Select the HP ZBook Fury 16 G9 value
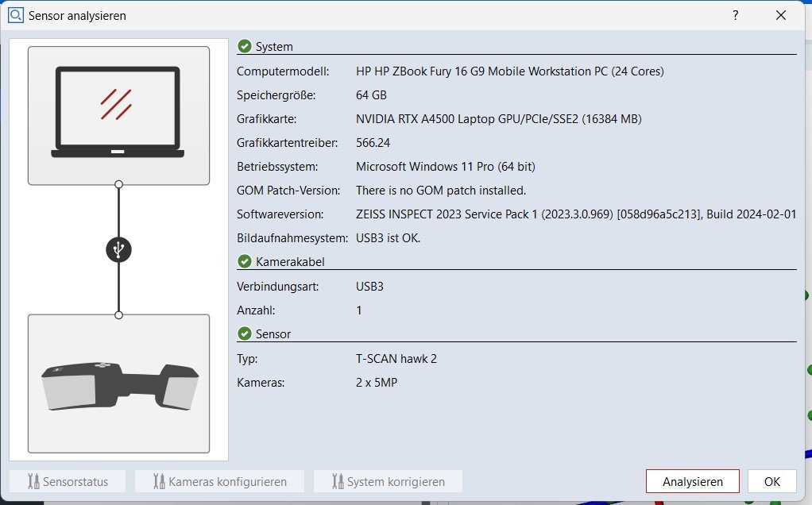 (x=509, y=71)
